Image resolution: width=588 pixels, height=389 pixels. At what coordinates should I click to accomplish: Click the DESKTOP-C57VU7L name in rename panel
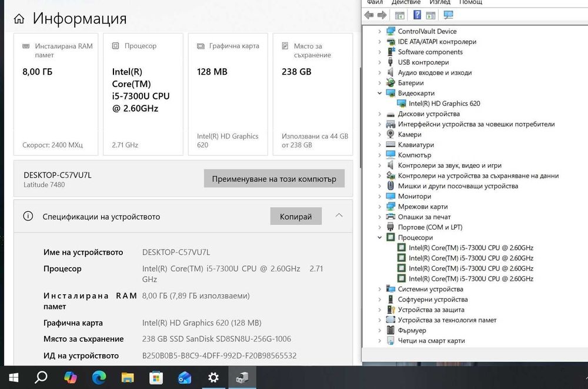pyautogui.click(x=58, y=175)
